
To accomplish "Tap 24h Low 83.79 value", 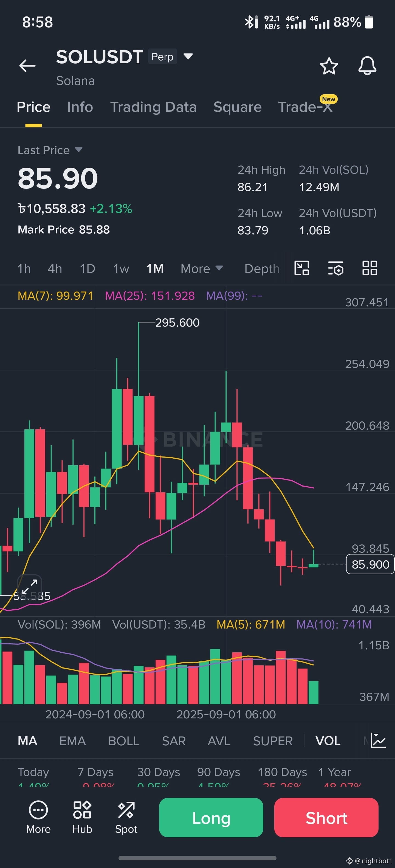I will [253, 230].
